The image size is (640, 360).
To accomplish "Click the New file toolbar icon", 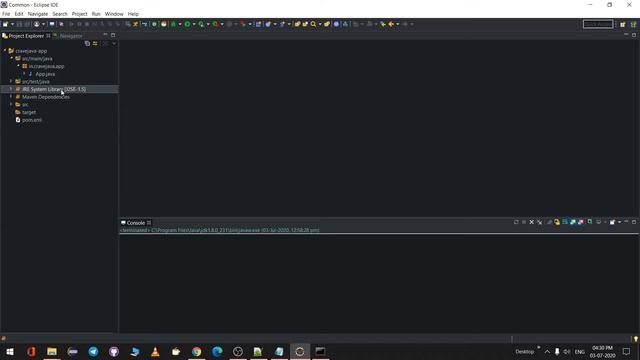I will point(5,24).
